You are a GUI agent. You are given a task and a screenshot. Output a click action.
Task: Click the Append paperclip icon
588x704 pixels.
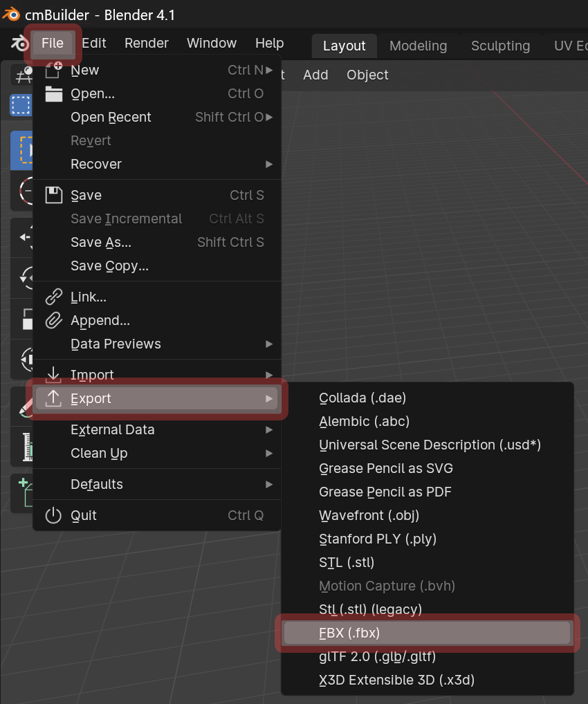coord(54,321)
